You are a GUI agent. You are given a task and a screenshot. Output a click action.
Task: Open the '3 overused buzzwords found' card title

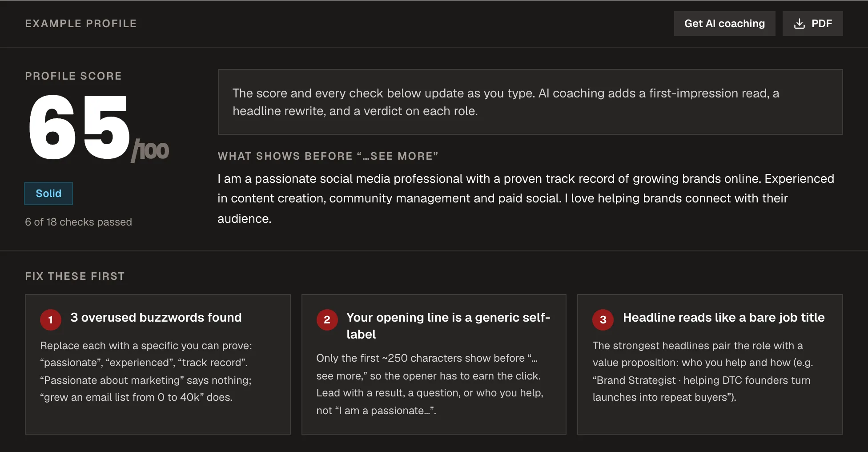[156, 317]
